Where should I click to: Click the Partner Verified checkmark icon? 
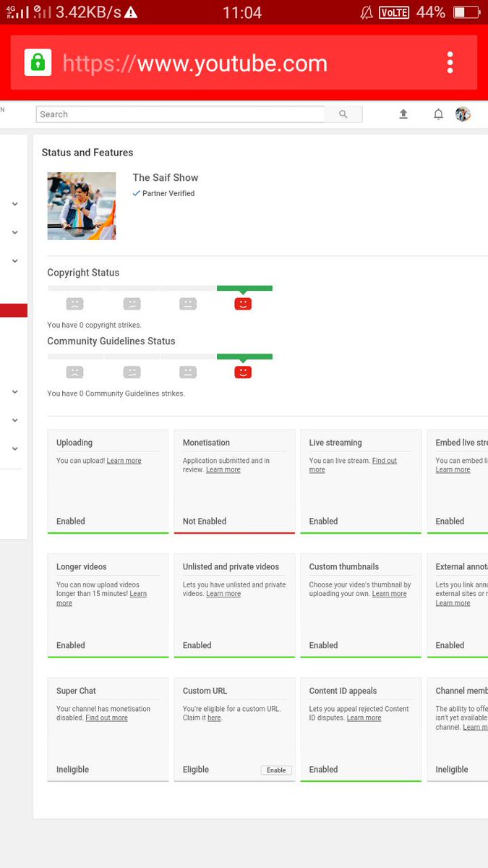[x=136, y=193]
